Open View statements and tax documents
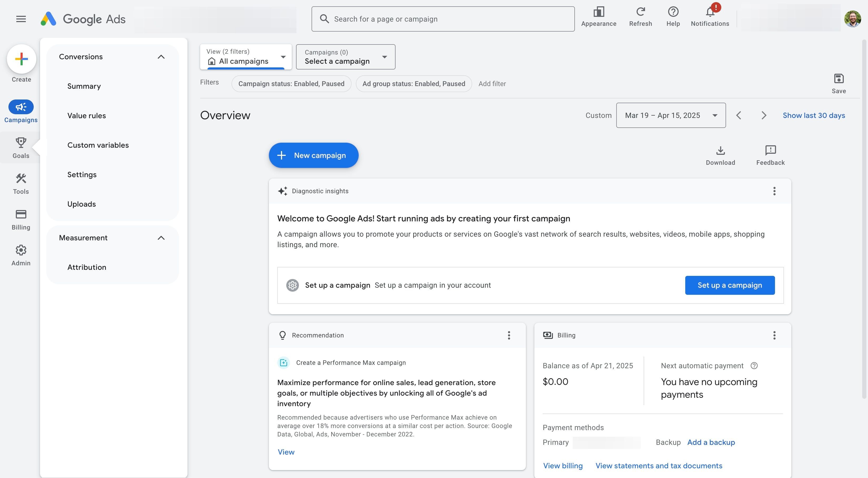Image resolution: width=868 pixels, height=478 pixels. (659, 466)
